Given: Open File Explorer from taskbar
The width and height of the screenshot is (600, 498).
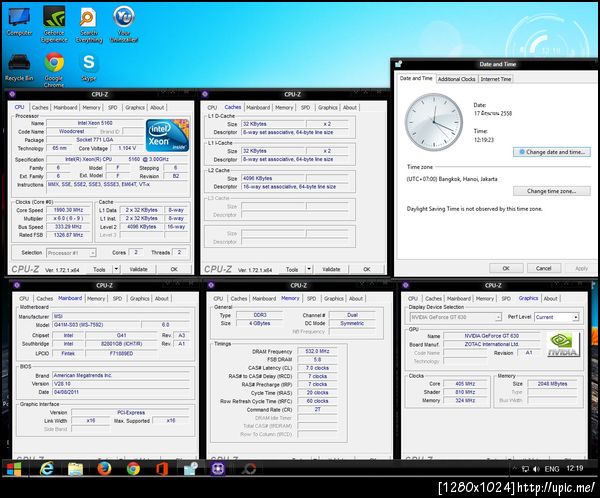Looking at the screenshot, I should (75, 469).
